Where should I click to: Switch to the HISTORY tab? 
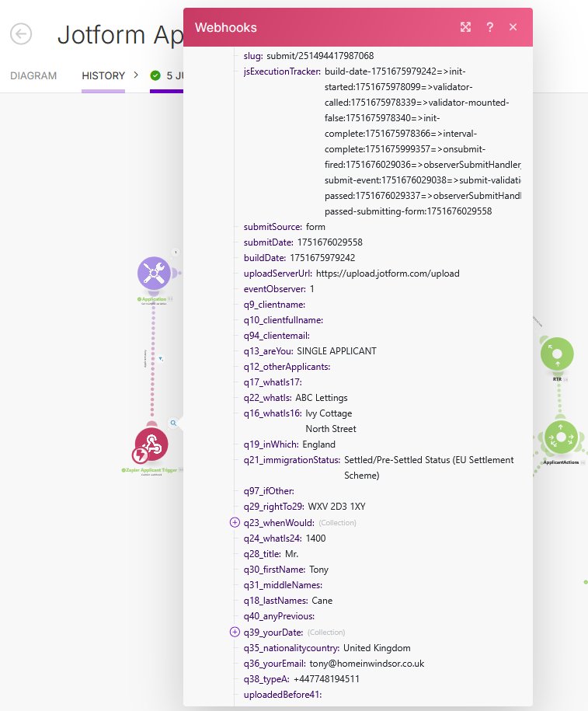coord(103,75)
